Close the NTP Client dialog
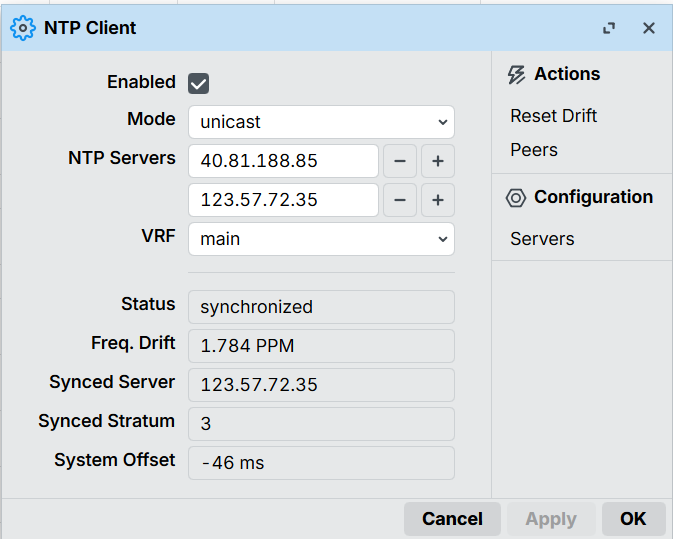Viewport: 673px width, 539px height. [x=649, y=28]
